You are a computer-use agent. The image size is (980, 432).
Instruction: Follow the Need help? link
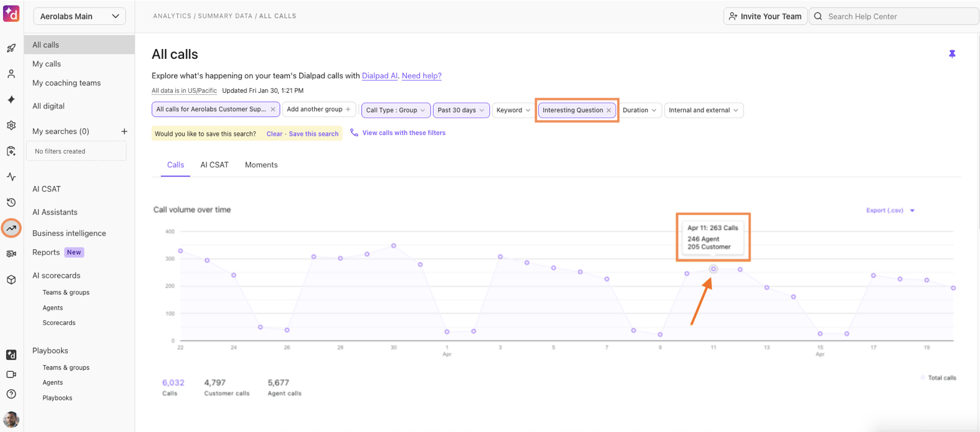pyautogui.click(x=421, y=76)
